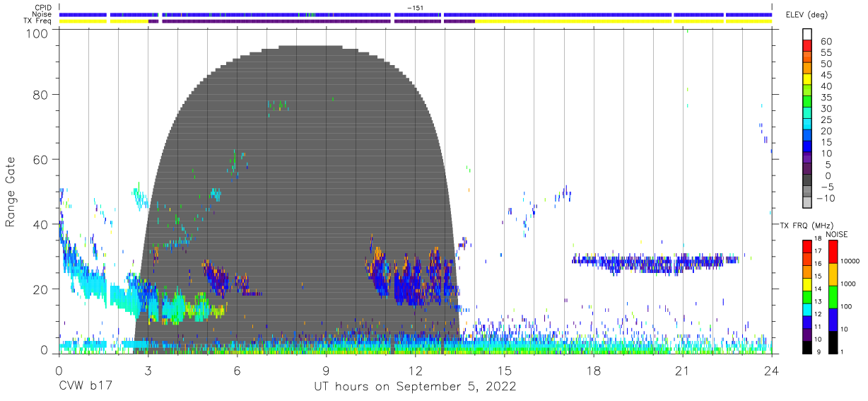Click the '1000' label on NOISE colorbar
868x401 pixels.
(850, 284)
